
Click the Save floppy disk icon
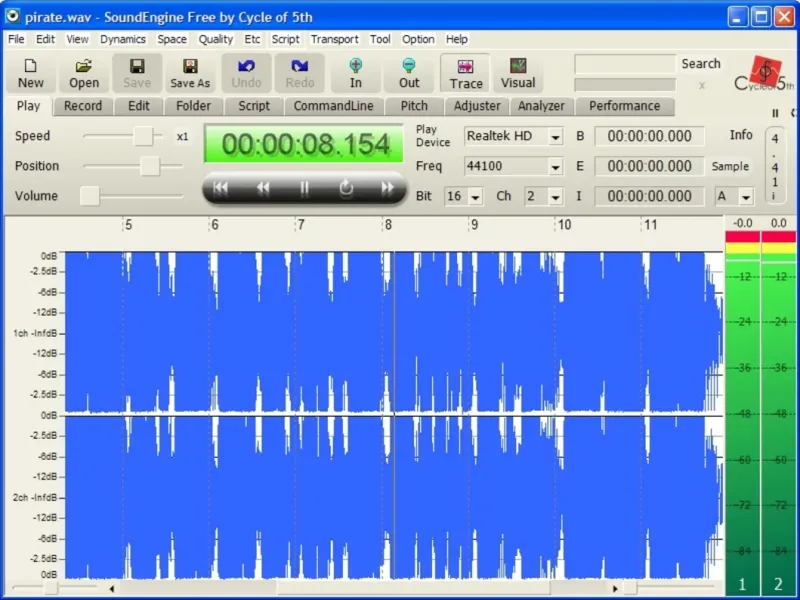click(137, 73)
